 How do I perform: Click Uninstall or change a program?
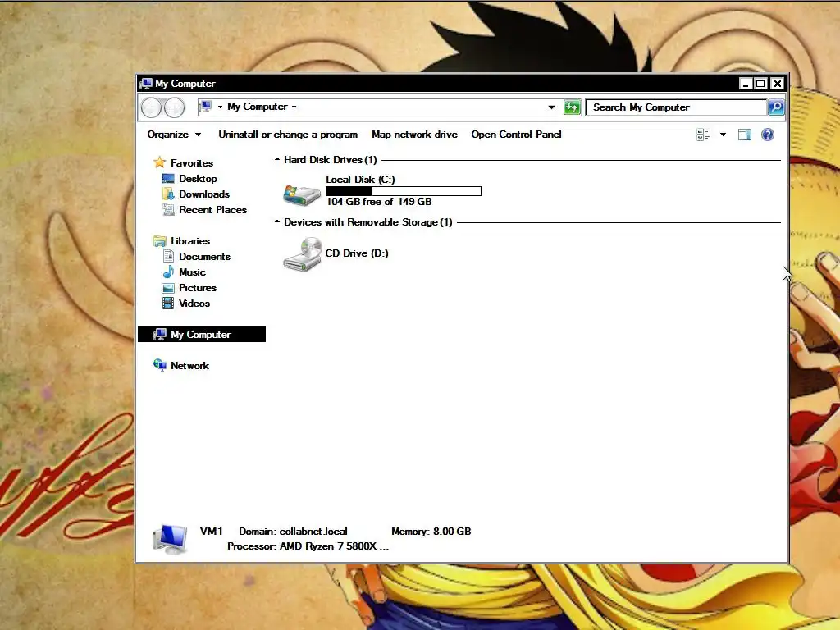(288, 135)
